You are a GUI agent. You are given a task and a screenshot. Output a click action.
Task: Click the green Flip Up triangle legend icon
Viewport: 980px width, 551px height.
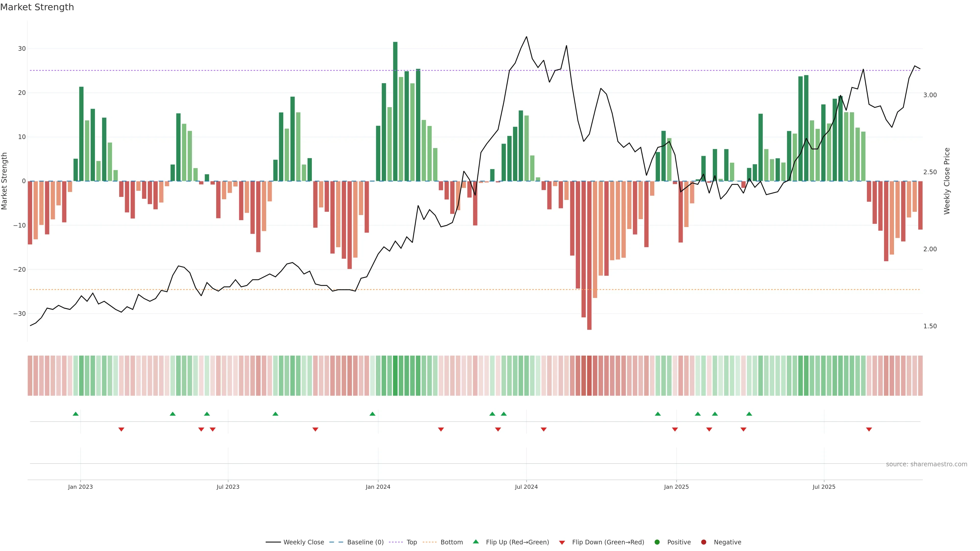(x=475, y=542)
